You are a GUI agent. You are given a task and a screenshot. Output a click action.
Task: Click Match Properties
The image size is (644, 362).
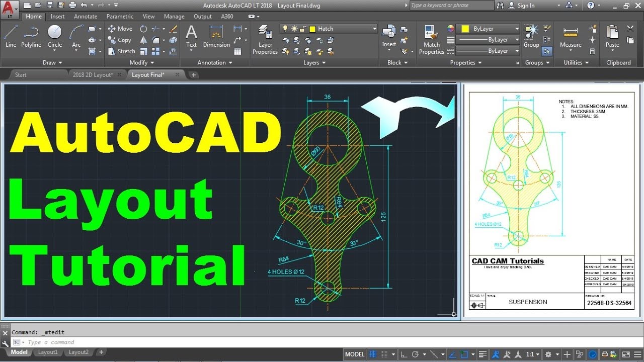click(x=432, y=39)
